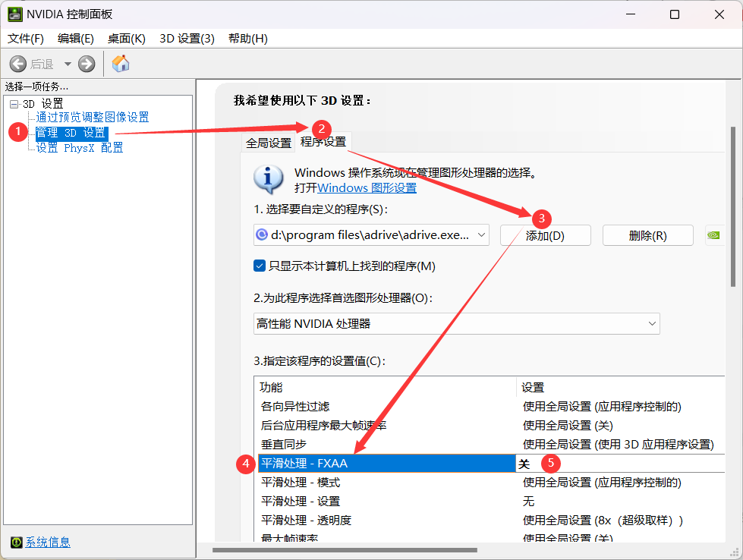Click the Back arrow toolbar icon
Screen dimensions: 743x560
[x=18, y=64]
